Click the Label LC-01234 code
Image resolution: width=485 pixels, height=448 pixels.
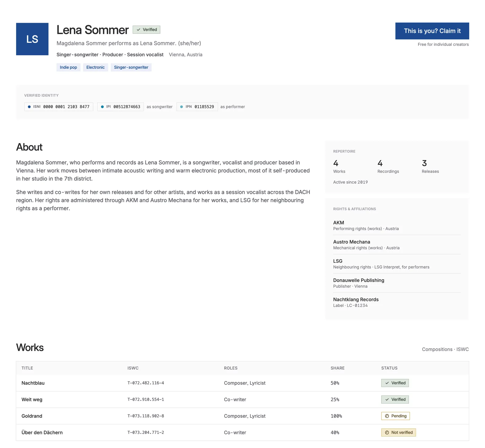pyautogui.click(x=350, y=306)
